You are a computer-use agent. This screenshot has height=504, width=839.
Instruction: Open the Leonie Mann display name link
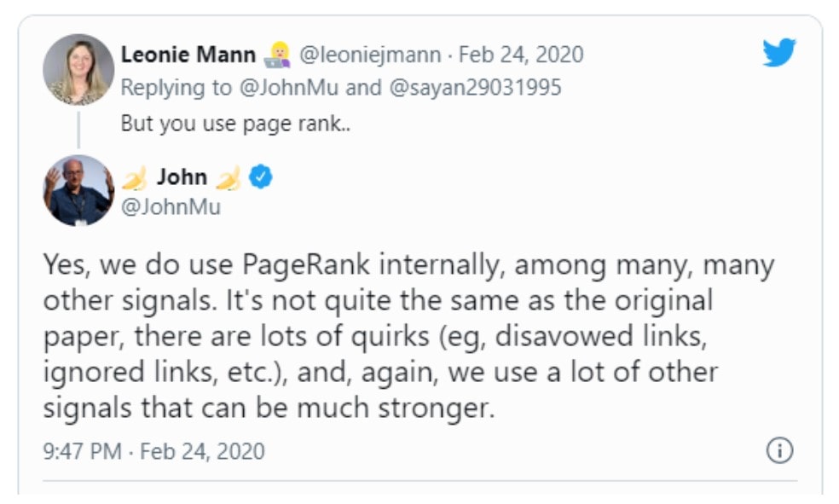(x=188, y=55)
